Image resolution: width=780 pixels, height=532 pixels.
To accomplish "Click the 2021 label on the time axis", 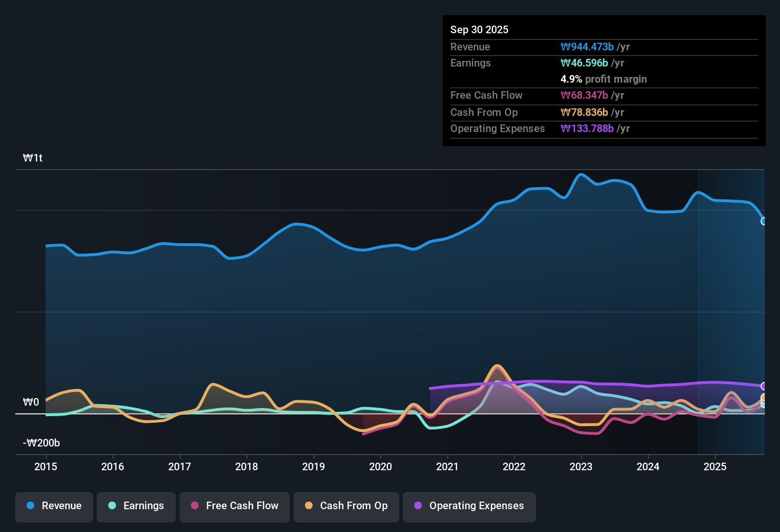I will [x=447, y=467].
